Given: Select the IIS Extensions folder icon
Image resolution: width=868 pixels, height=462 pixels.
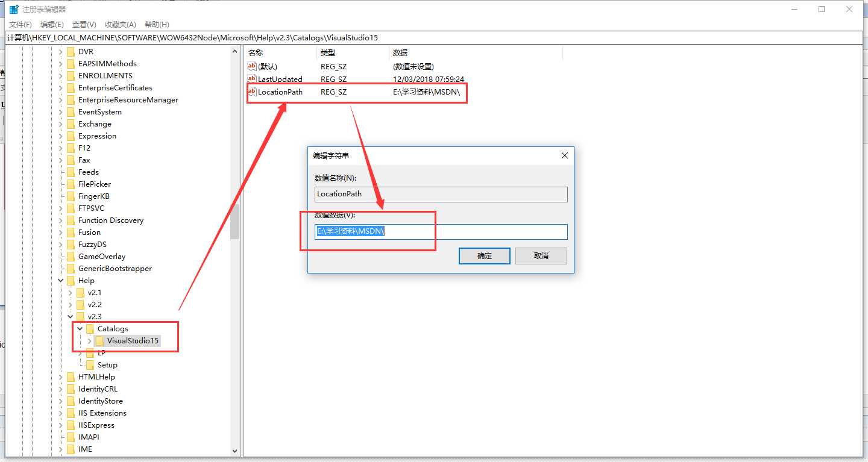Looking at the screenshot, I should (71, 413).
